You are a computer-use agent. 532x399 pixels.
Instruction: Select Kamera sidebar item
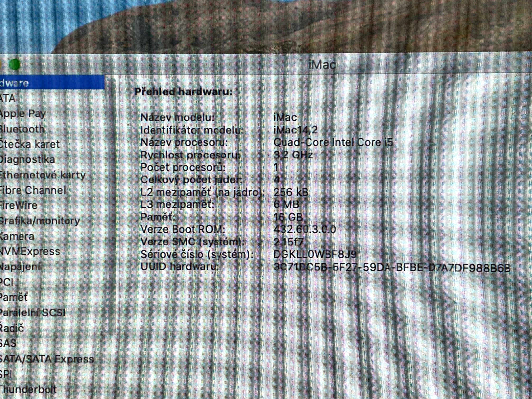pos(17,236)
